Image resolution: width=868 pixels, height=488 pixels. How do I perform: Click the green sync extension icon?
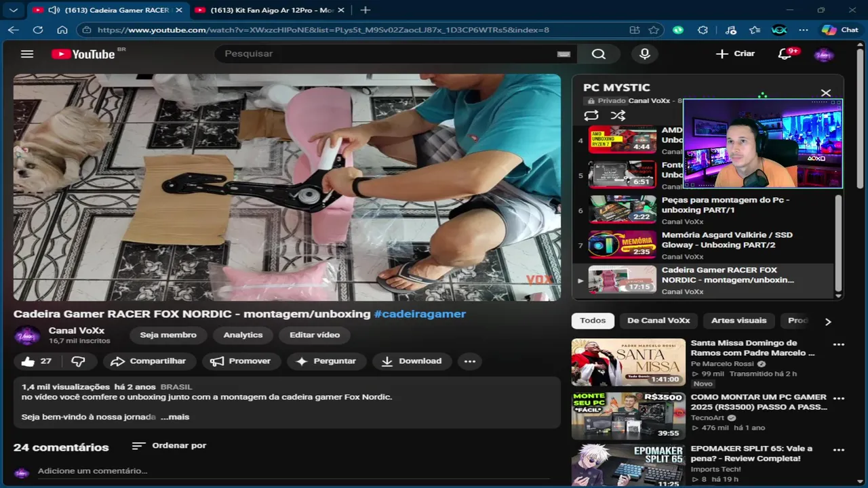[x=678, y=30]
